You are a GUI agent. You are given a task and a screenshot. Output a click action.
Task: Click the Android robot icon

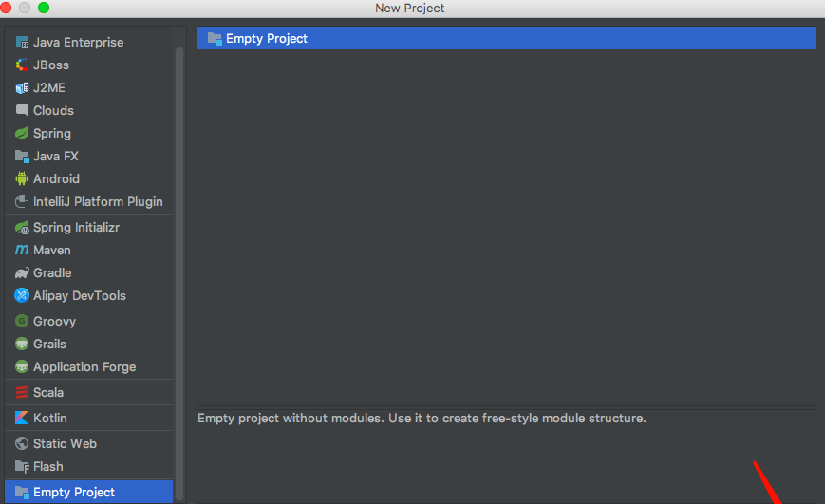[x=22, y=178]
